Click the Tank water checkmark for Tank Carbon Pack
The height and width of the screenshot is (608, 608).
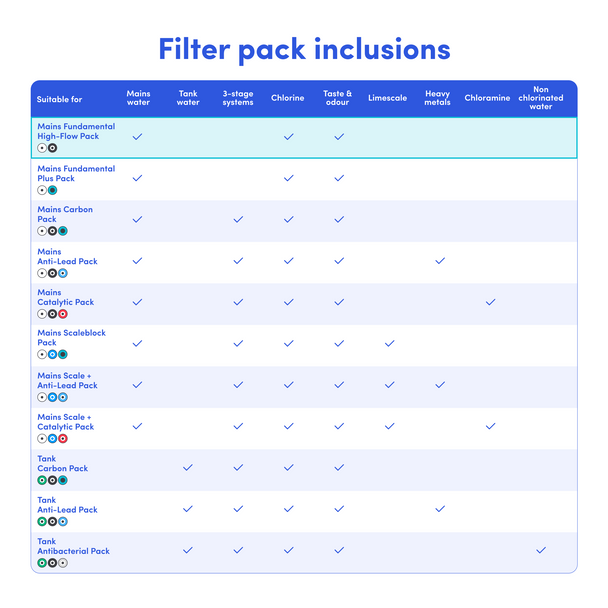click(x=188, y=468)
